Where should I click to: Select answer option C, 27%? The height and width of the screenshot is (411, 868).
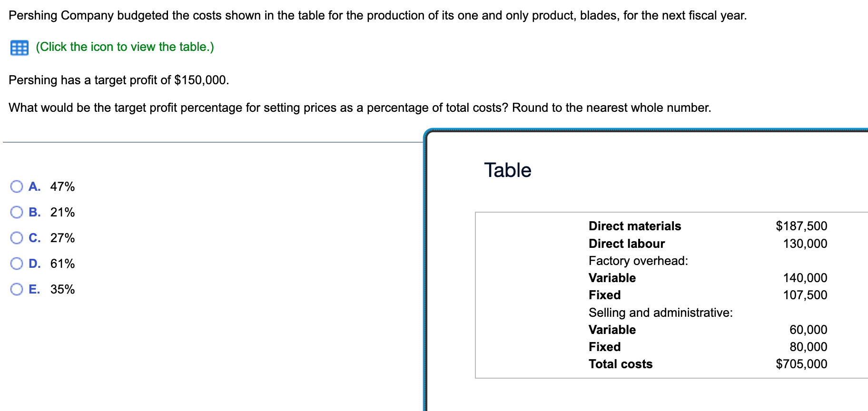(16, 238)
